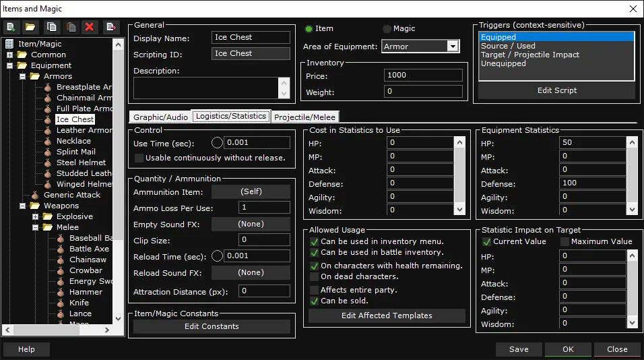Collapse the Armors tree node
The width and height of the screenshot is (644, 360).
23,76
